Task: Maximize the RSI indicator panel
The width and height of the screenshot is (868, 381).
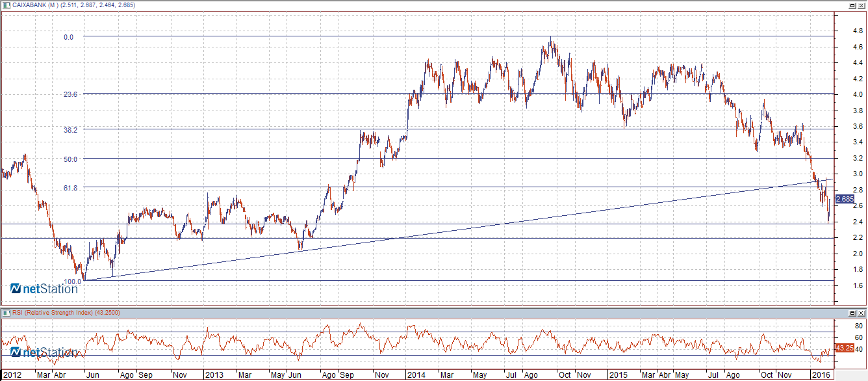Action: click(852, 313)
